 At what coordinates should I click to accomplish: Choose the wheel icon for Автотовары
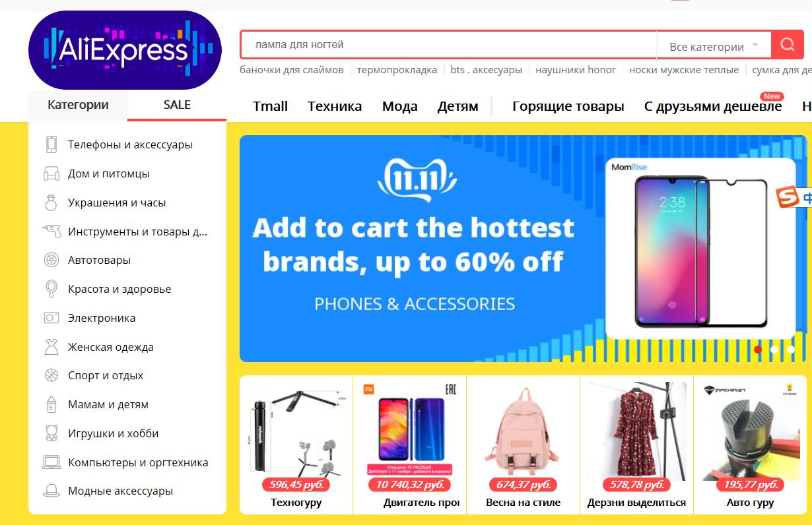pyautogui.click(x=51, y=260)
